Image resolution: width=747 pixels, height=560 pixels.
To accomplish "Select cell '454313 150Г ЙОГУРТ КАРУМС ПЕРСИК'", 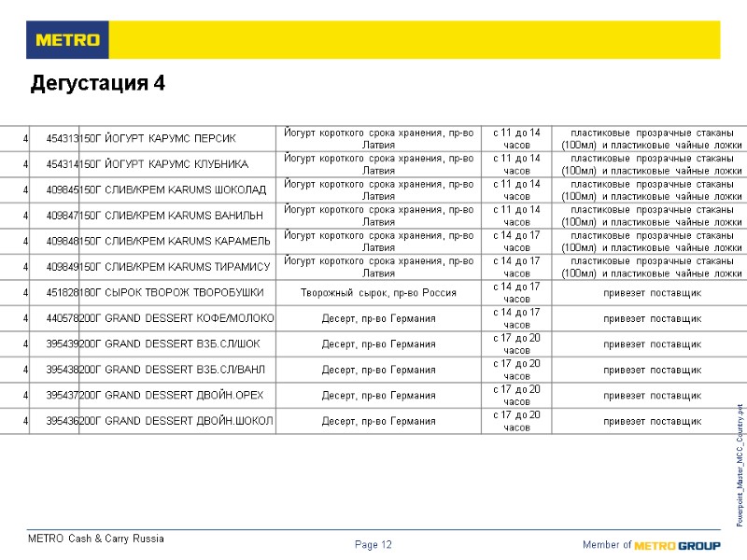I will pos(141,138).
